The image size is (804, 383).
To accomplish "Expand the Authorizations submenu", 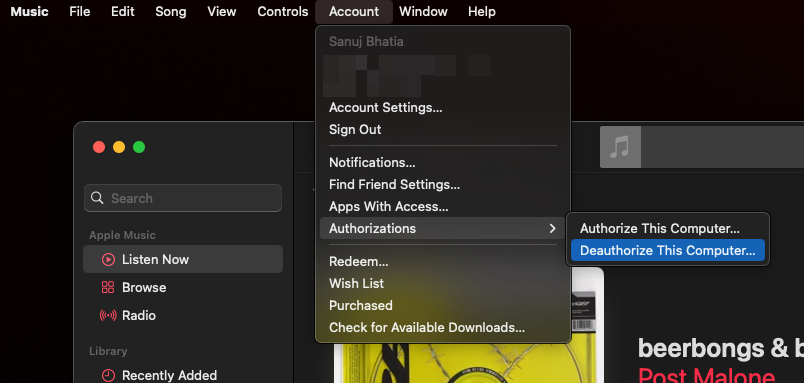I will (x=443, y=228).
